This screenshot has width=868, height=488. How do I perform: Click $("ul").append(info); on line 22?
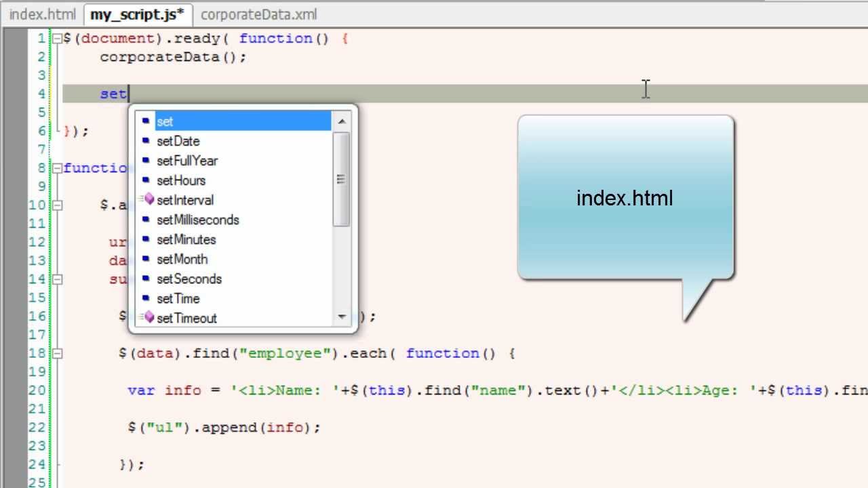pyautogui.click(x=224, y=428)
